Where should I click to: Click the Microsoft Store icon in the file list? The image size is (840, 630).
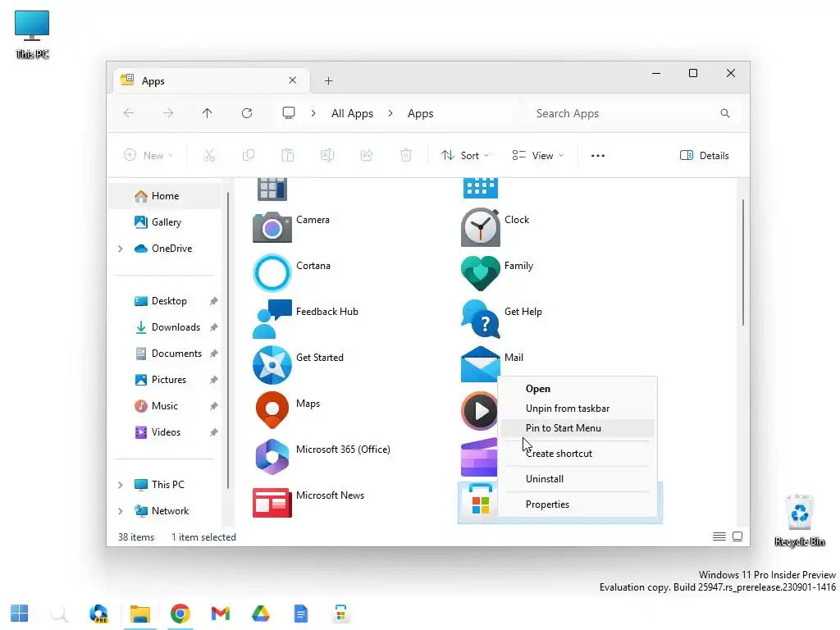pos(480,503)
